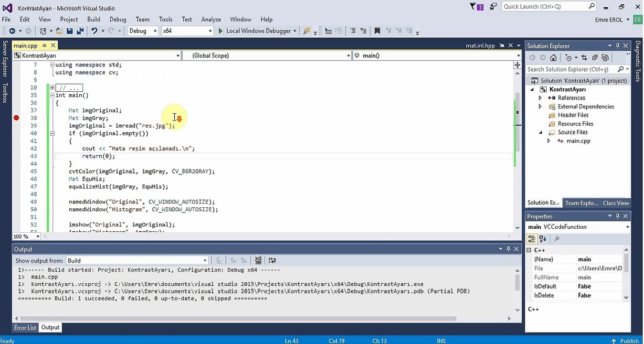Start debugging with the green play icon
Image resolution: width=644 pixels, height=344 pixels.
pos(221,31)
